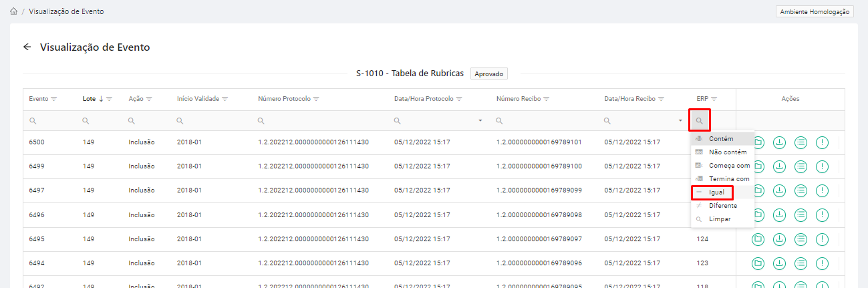Click the exclamation alert icon for event 6497
The height and width of the screenshot is (288, 868).
point(822,190)
